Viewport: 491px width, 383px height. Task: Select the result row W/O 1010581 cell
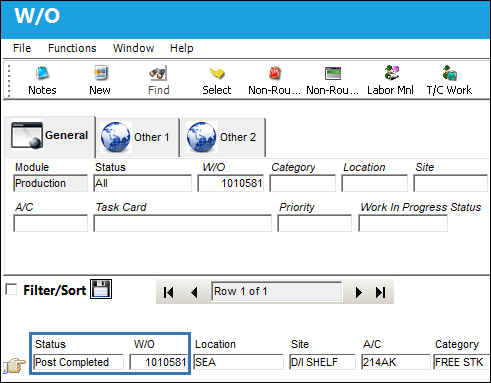pyautogui.click(x=158, y=362)
